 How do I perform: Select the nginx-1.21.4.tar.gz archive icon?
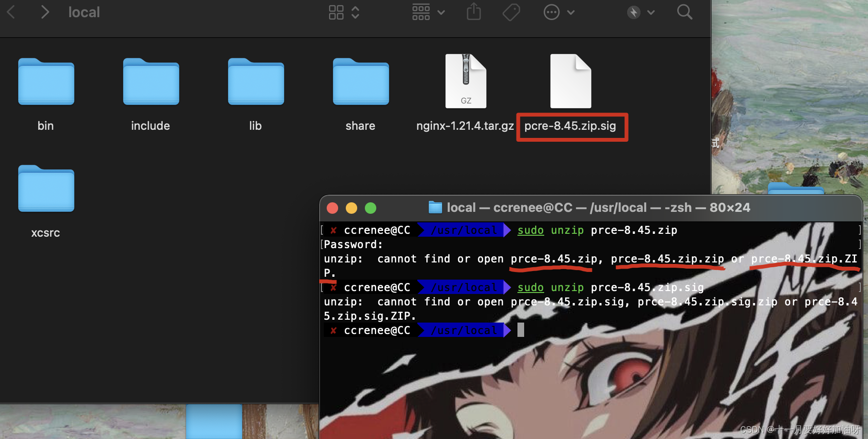(465, 81)
